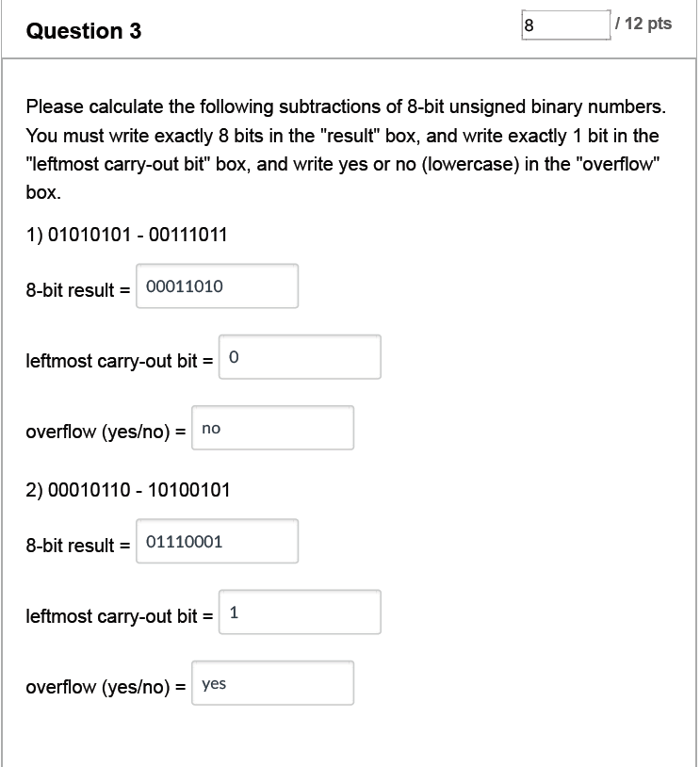The height and width of the screenshot is (767, 700).
Task: Select the first 8-bit result box containing 00011010
Action: click(x=218, y=286)
